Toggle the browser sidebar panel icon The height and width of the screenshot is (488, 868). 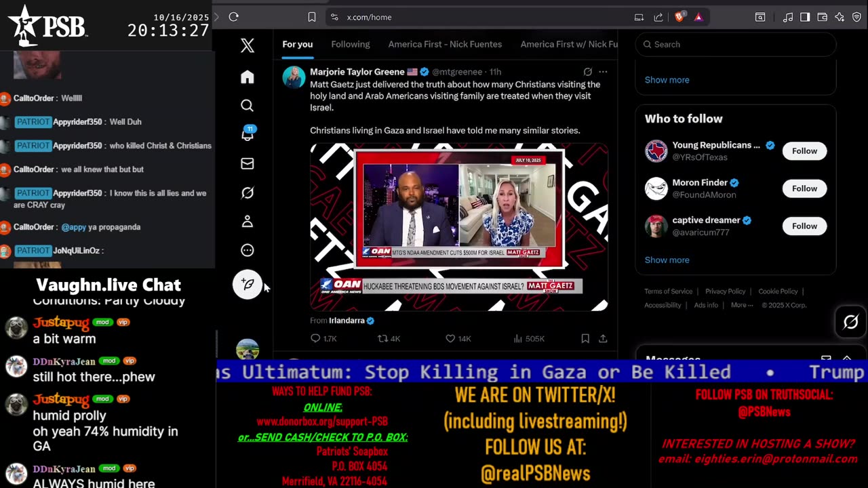pyautogui.click(x=805, y=17)
